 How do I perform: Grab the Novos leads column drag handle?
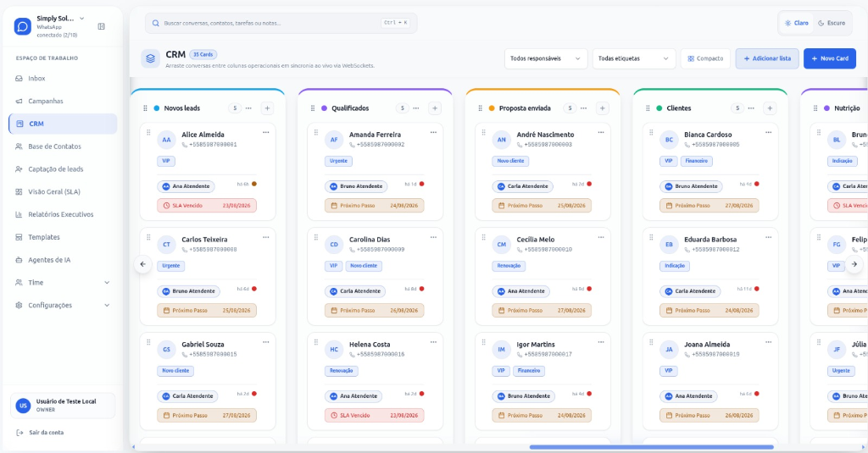[146, 108]
